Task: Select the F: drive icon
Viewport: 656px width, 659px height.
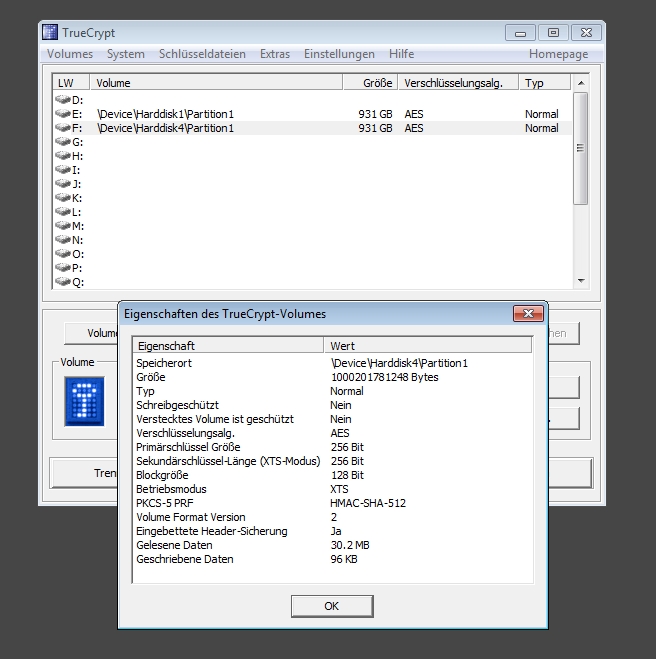Action: click(x=63, y=127)
